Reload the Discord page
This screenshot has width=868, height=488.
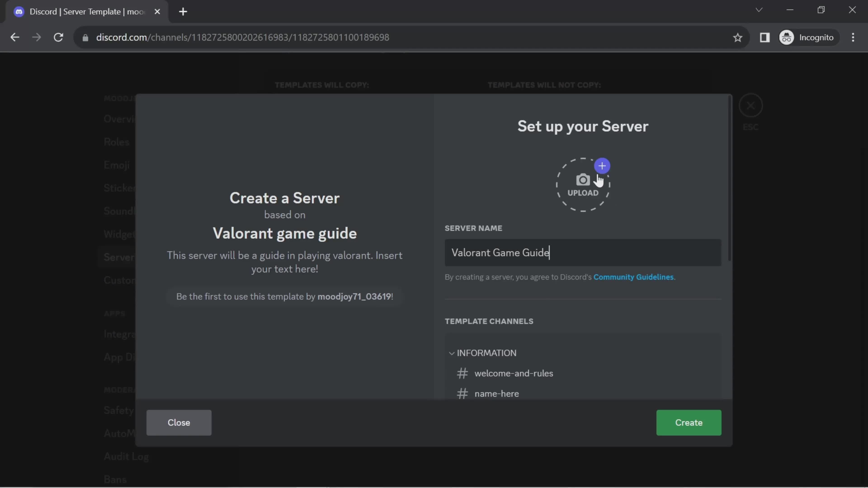59,37
